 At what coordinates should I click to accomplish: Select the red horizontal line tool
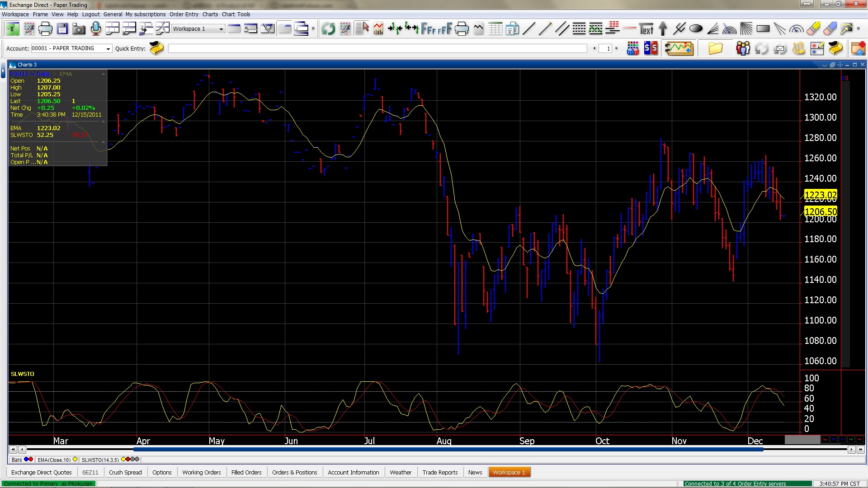pos(629,29)
